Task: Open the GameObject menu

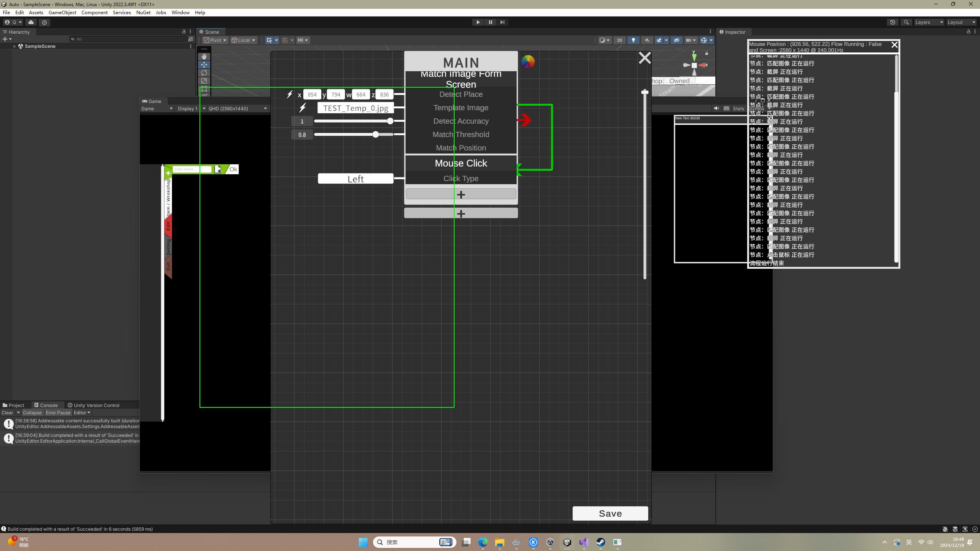Action: point(62,12)
